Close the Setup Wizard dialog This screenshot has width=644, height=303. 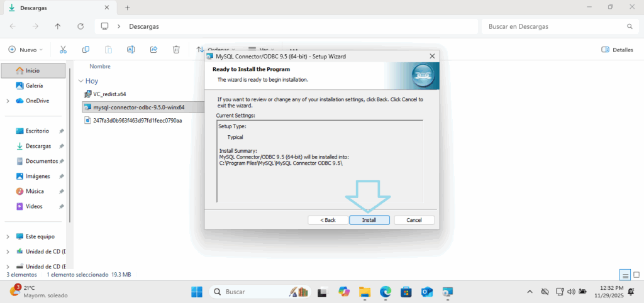click(431, 56)
